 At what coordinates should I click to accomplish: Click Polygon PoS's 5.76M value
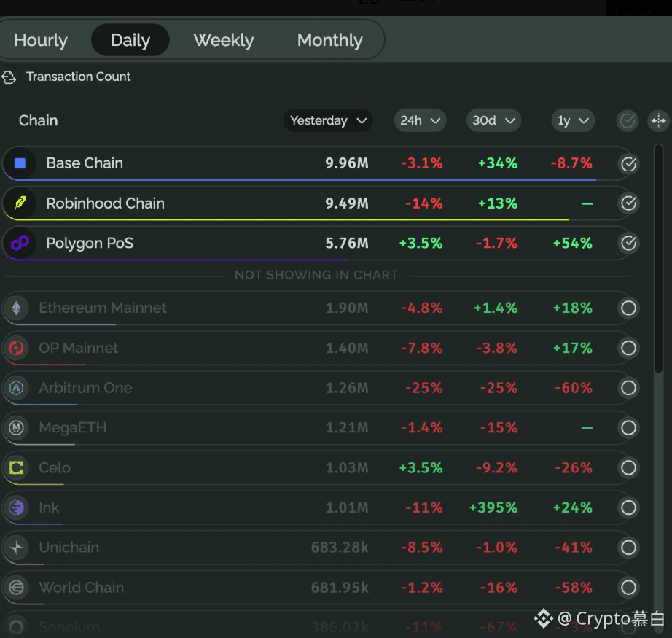(347, 243)
